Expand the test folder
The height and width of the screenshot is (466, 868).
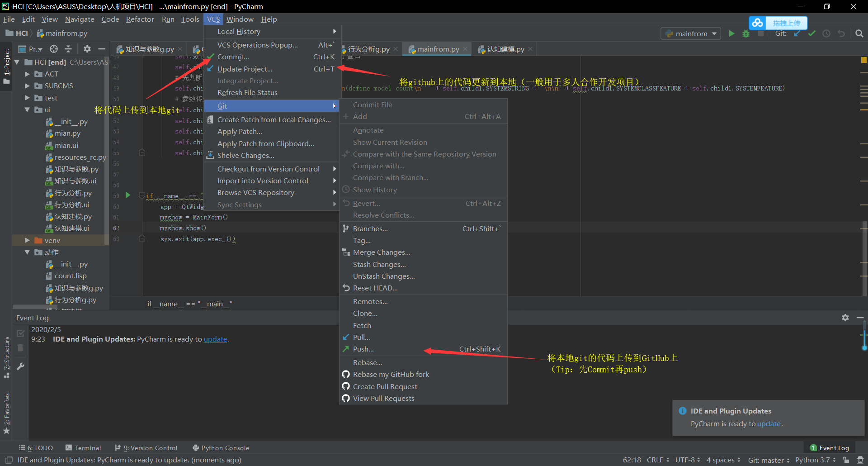[x=27, y=98]
